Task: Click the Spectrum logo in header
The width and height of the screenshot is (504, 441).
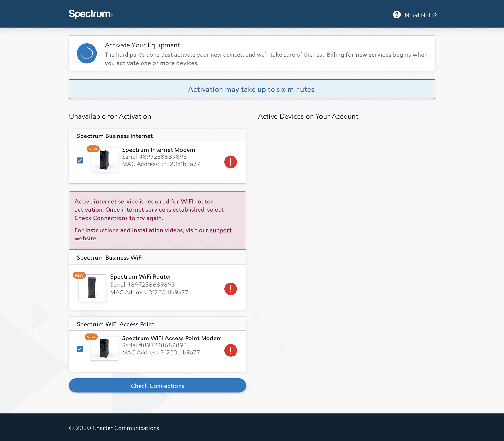Action: point(91,14)
